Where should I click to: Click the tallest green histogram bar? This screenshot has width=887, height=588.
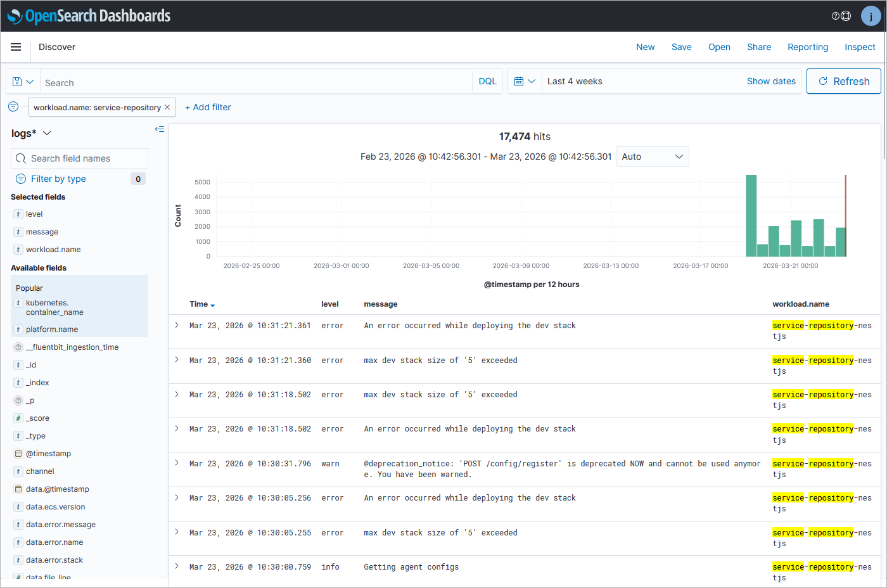(x=751, y=215)
